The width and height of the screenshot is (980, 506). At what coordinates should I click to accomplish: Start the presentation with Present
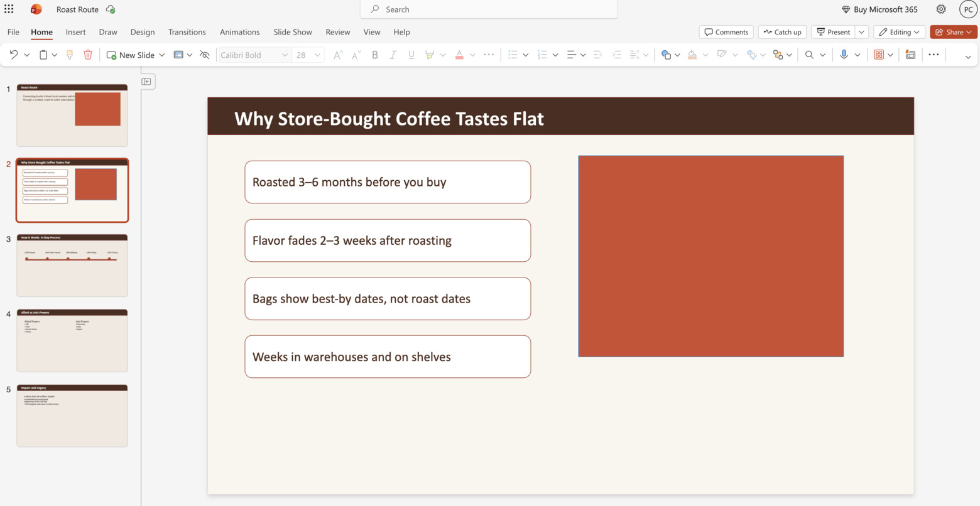coord(834,32)
